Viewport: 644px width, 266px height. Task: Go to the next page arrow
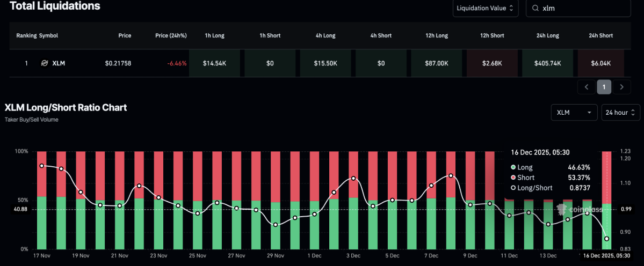click(622, 86)
